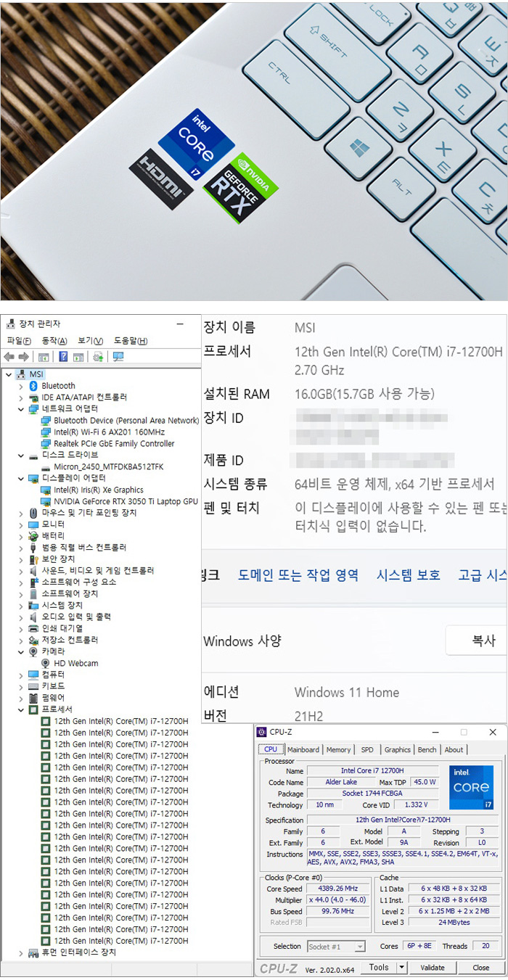Open the 보기(V) menu

[90, 341]
